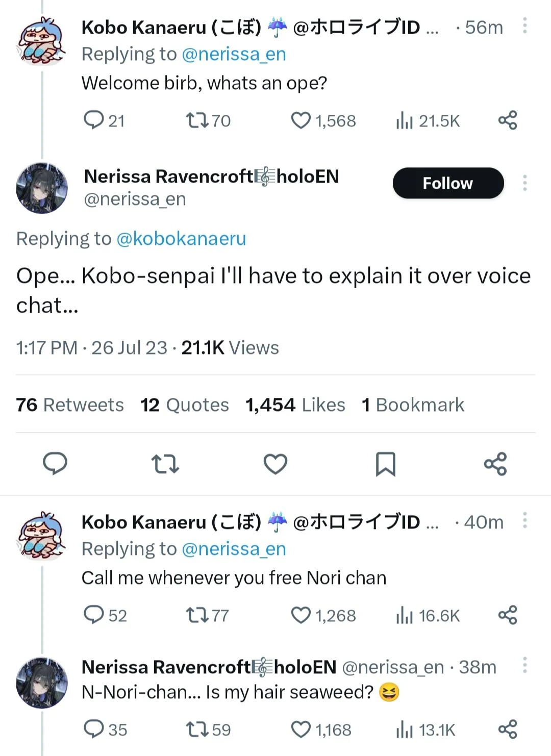
Task: View the 12 Quotes of the tweet
Action: point(185,405)
